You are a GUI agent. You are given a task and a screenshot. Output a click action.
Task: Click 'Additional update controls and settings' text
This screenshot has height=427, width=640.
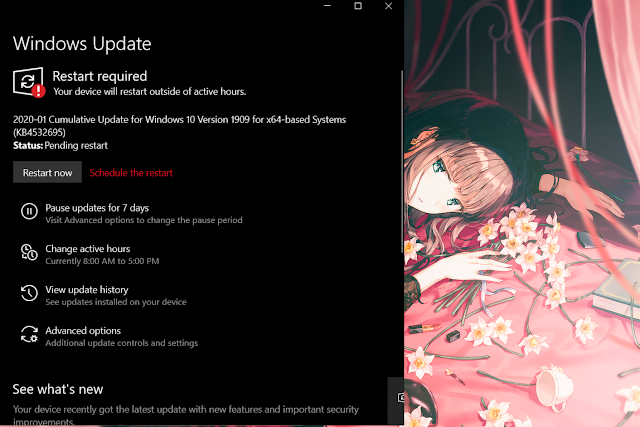[x=122, y=342]
